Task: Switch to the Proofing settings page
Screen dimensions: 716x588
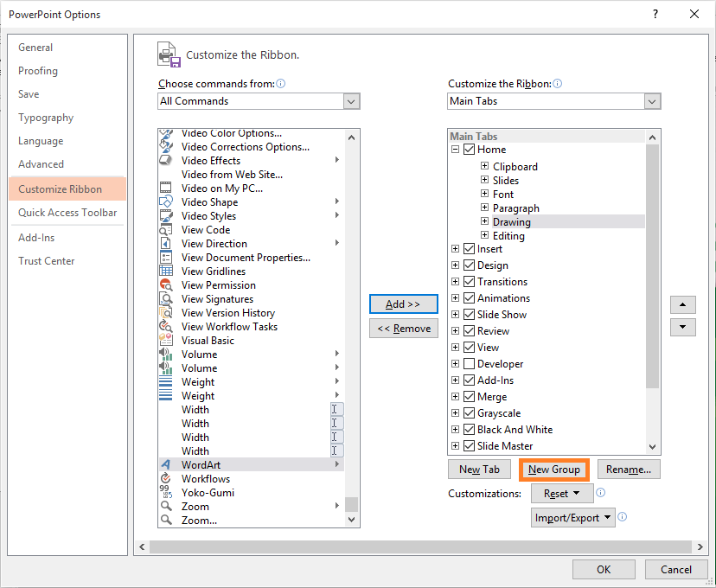Action: click(x=38, y=70)
